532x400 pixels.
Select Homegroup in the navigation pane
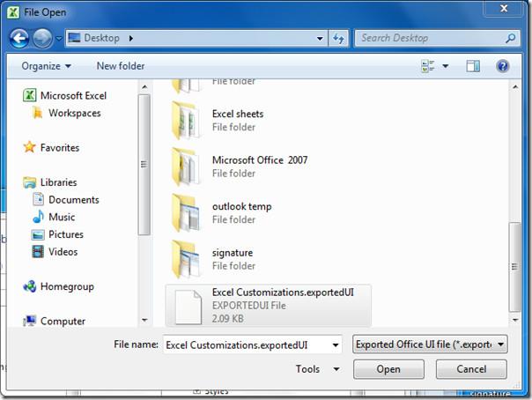tap(66, 286)
